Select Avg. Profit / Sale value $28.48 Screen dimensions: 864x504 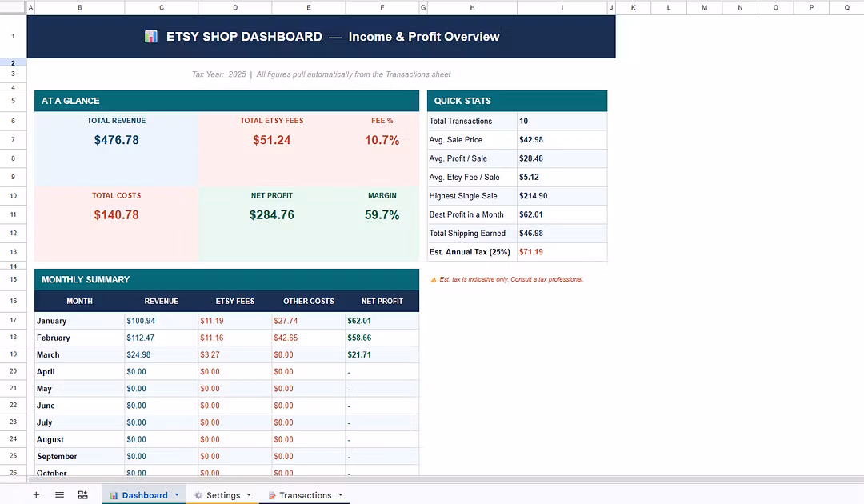pos(562,158)
